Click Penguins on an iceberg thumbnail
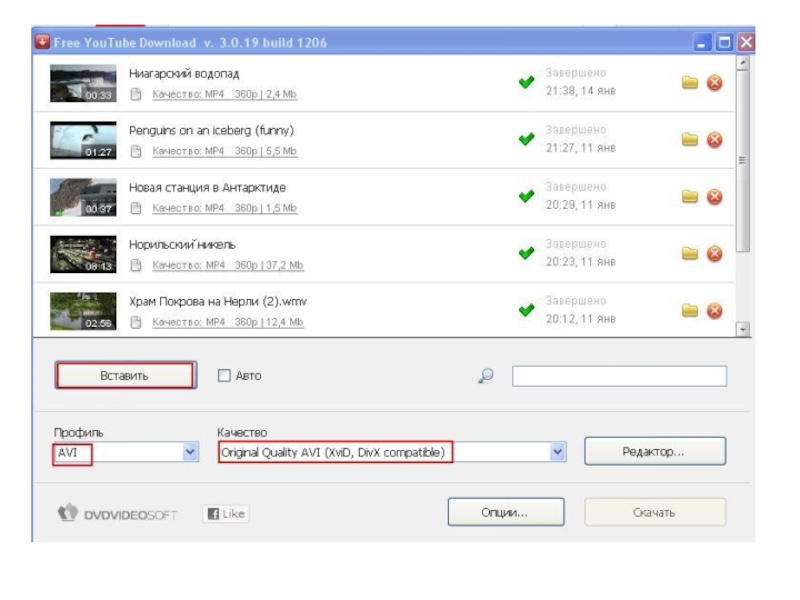Screen dimensions: 800x600 coord(83,140)
